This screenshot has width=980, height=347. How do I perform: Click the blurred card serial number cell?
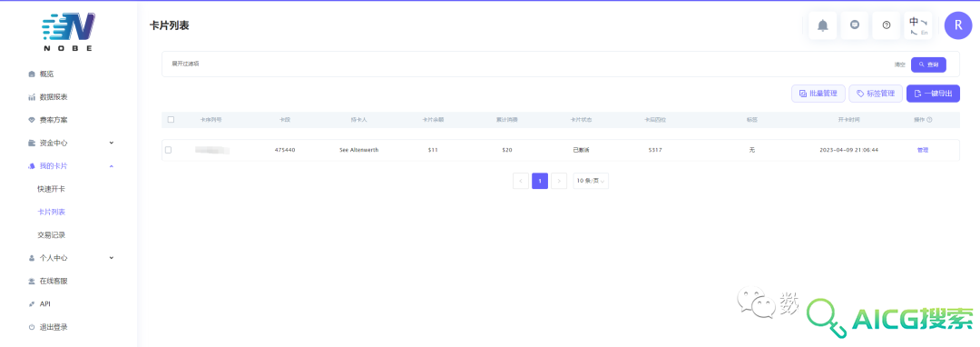(211, 150)
